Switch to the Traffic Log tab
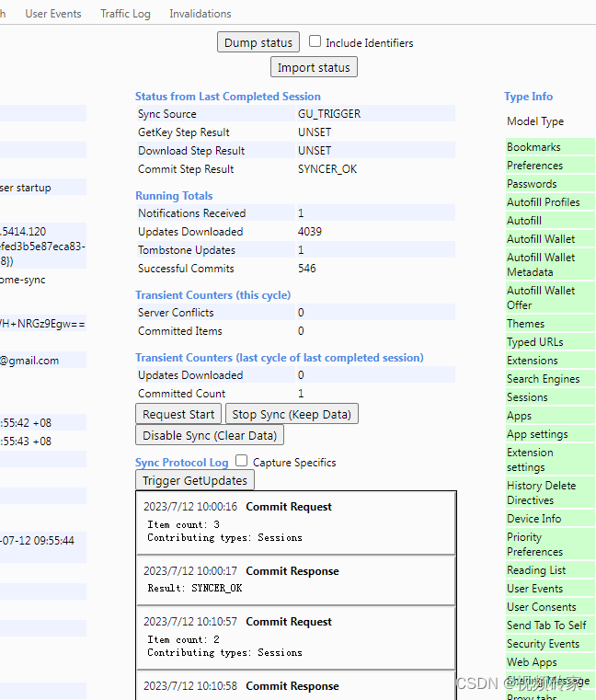The height and width of the screenshot is (700, 596). pyautogui.click(x=125, y=14)
